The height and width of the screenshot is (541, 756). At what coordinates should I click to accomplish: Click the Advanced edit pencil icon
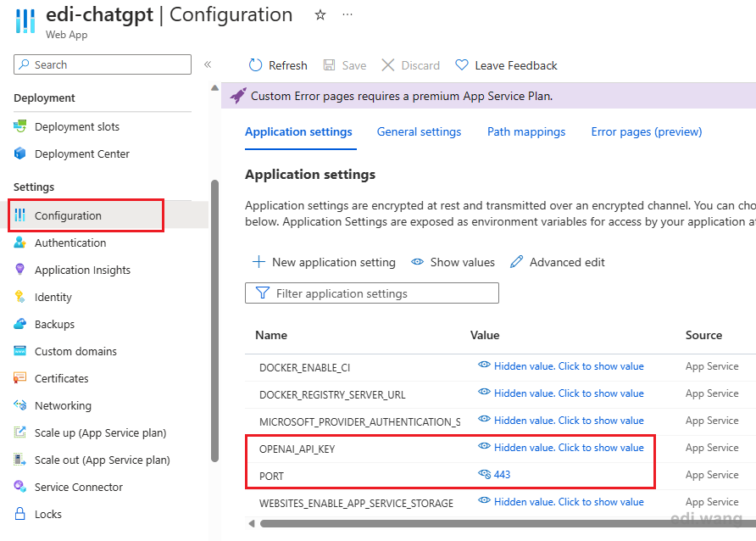click(516, 262)
